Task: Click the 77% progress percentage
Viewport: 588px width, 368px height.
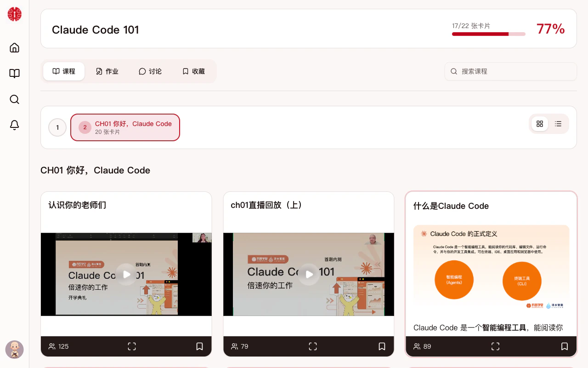Action: pyautogui.click(x=550, y=29)
